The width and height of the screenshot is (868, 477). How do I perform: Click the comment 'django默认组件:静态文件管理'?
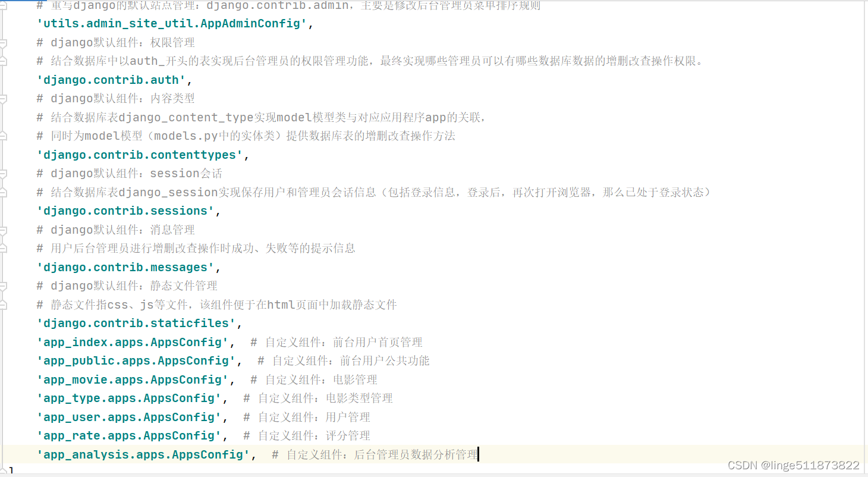127,286
